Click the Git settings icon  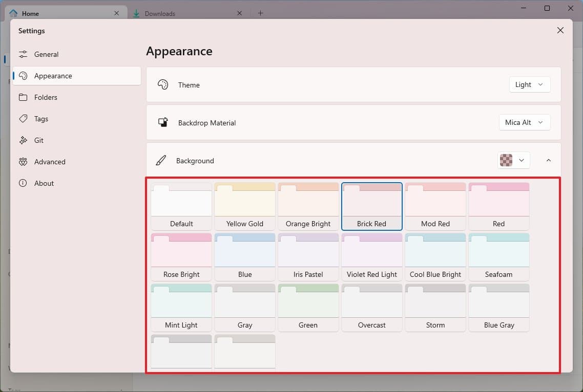click(24, 140)
